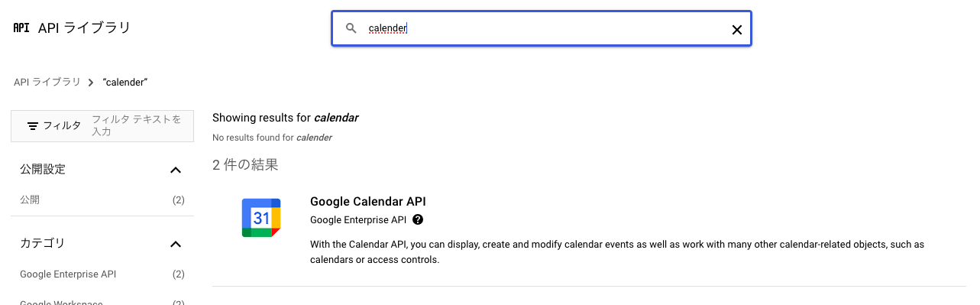The image size is (980, 305).
Task: Collapse the 公開設定 section
Action: 176,170
